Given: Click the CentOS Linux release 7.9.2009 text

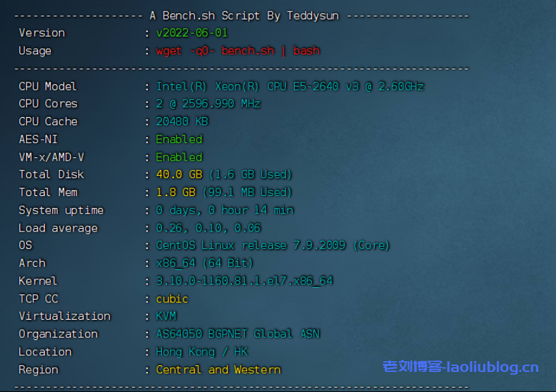Looking at the screenshot, I should pos(272,246).
